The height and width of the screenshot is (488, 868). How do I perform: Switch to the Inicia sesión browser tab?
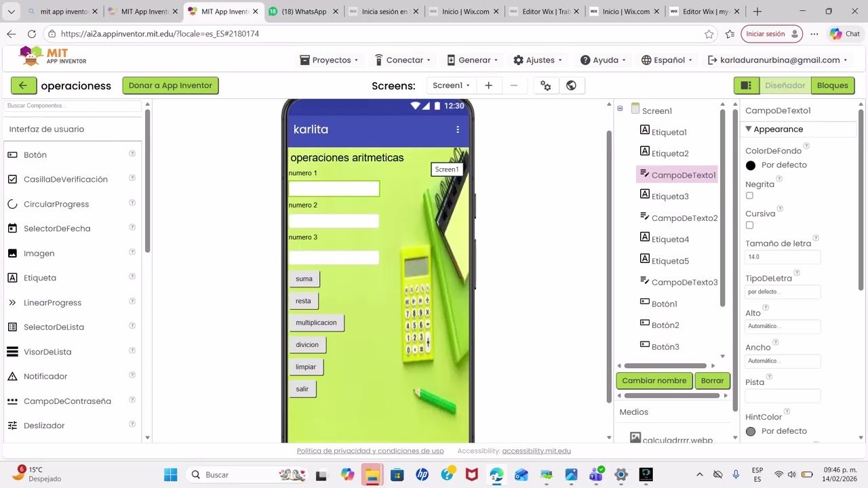tap(384, 12)
